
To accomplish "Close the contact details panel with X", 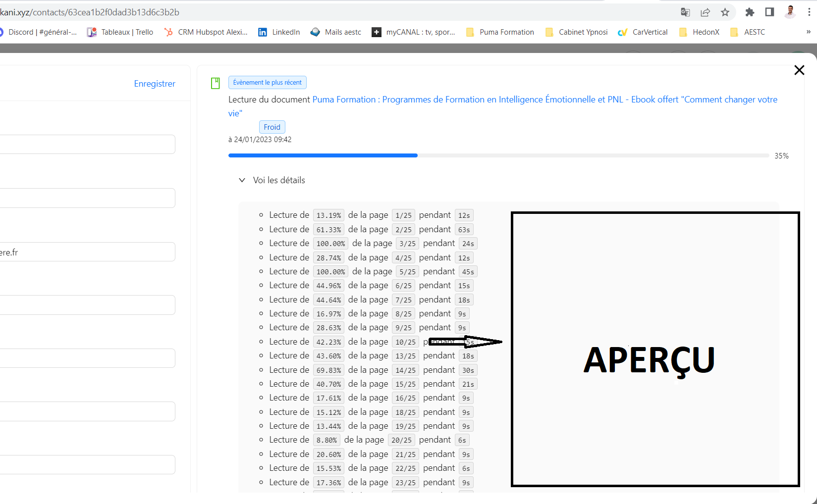I will 799,70.
